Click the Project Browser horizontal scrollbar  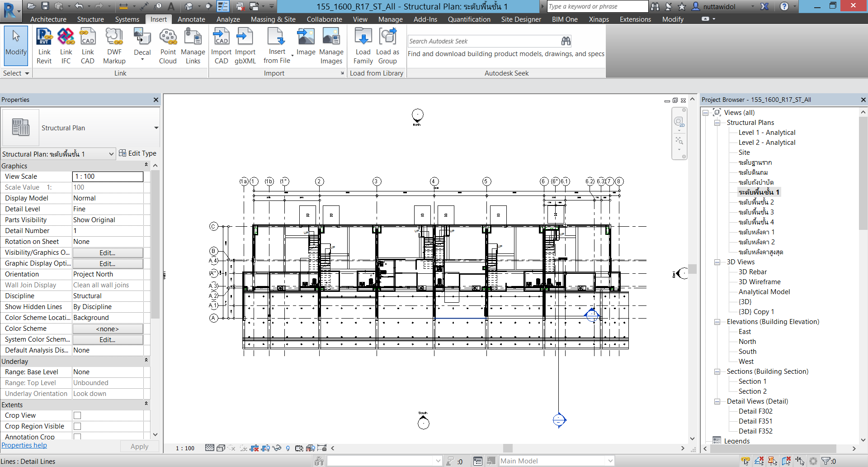(x=773, y=448)
